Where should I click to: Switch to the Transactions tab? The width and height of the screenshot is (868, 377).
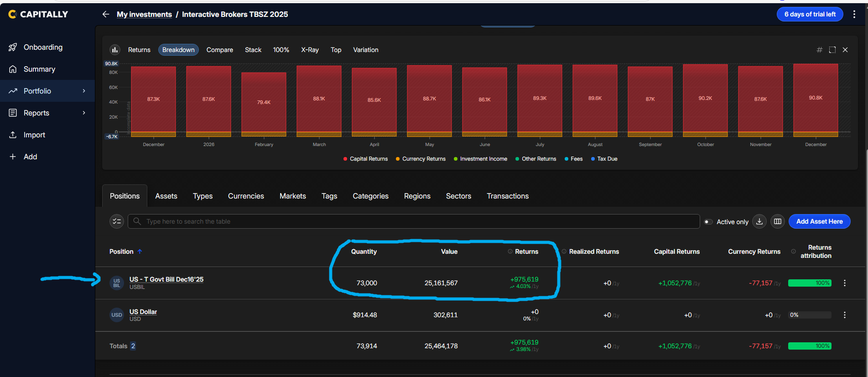pyautogui.click(x=507, y=196)
